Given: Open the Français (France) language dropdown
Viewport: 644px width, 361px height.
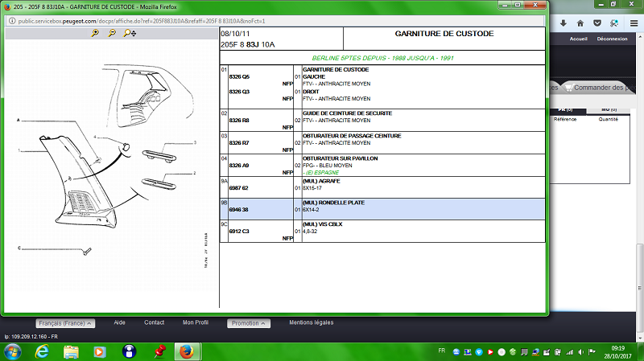Looking at the screenshot, I should [65, 323].
